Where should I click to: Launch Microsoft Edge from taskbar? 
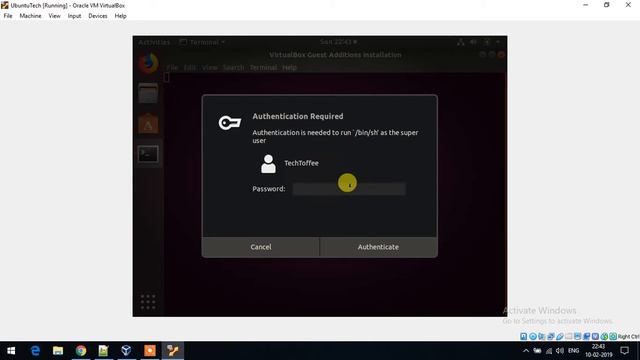[x=36, y=351]
